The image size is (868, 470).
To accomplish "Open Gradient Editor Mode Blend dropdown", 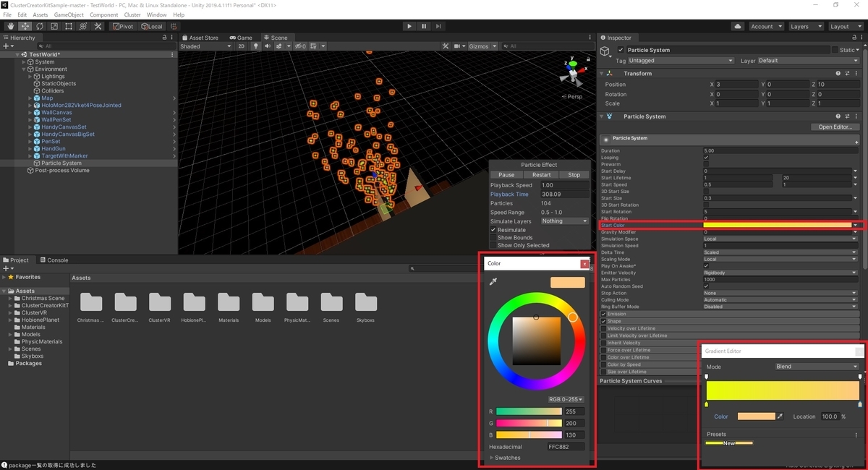I will (x=817, y=367).
